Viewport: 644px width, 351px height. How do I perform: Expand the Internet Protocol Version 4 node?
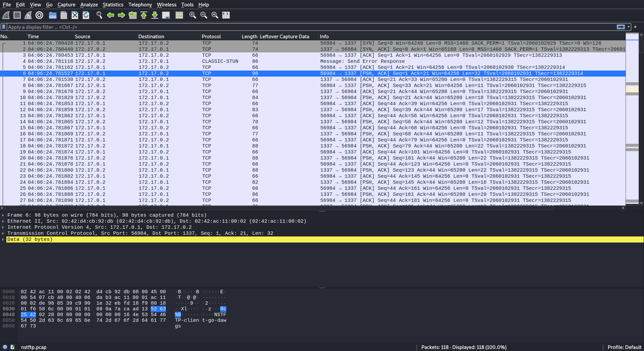[x=3, y=227]
